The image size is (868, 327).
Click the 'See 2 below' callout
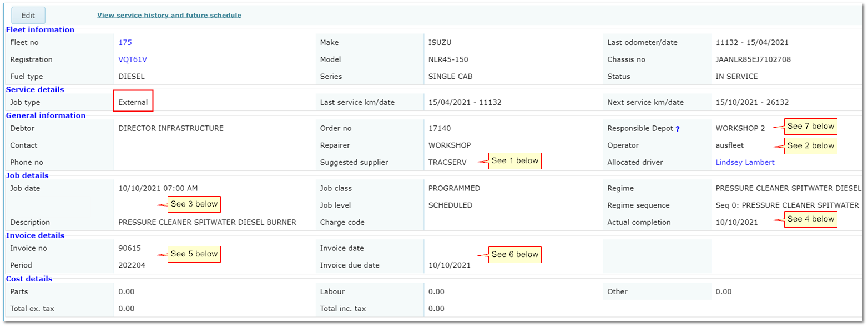(810, 145)
